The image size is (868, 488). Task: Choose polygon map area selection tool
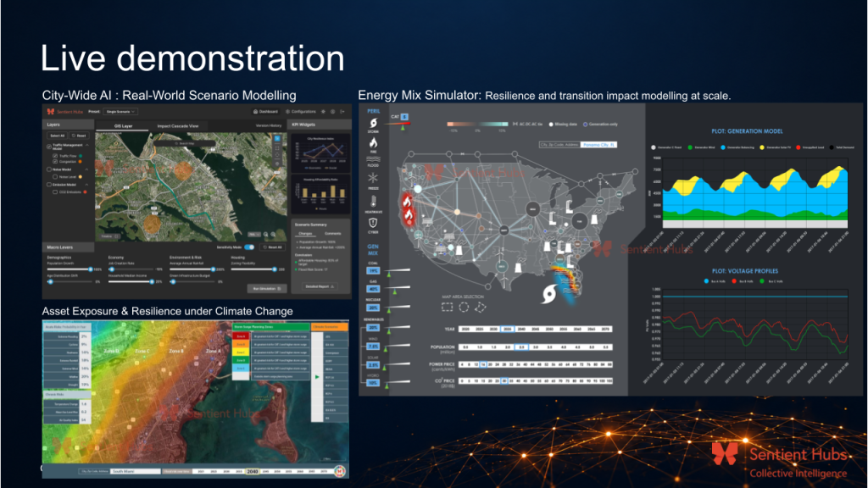[x=480, y=307]
